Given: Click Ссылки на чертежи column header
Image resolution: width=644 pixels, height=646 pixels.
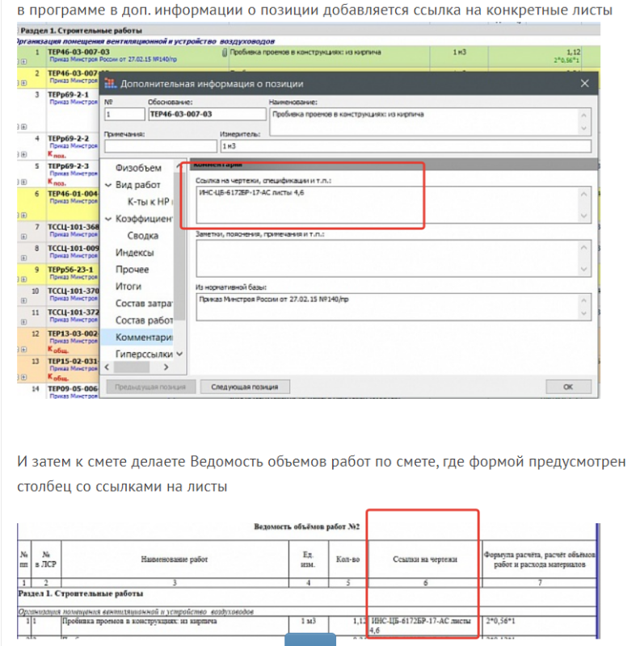Looking at the screenshot, I should click(425, 560).
